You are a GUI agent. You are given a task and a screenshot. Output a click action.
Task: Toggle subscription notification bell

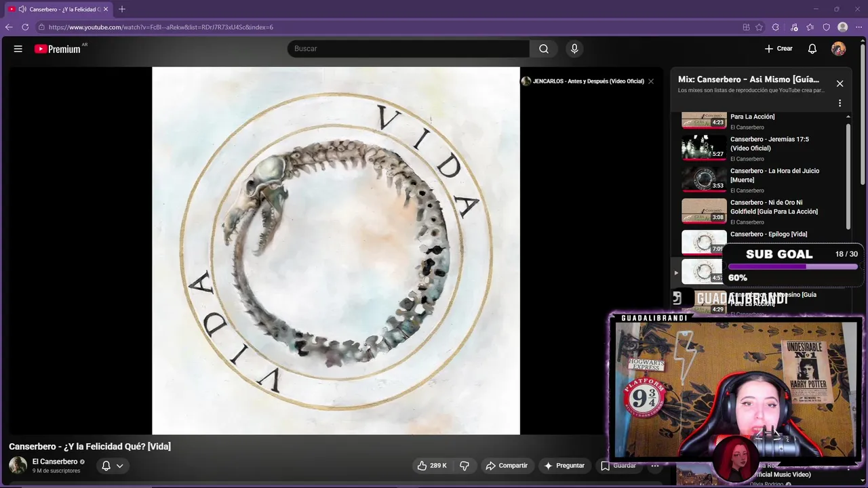coord(106,466)
